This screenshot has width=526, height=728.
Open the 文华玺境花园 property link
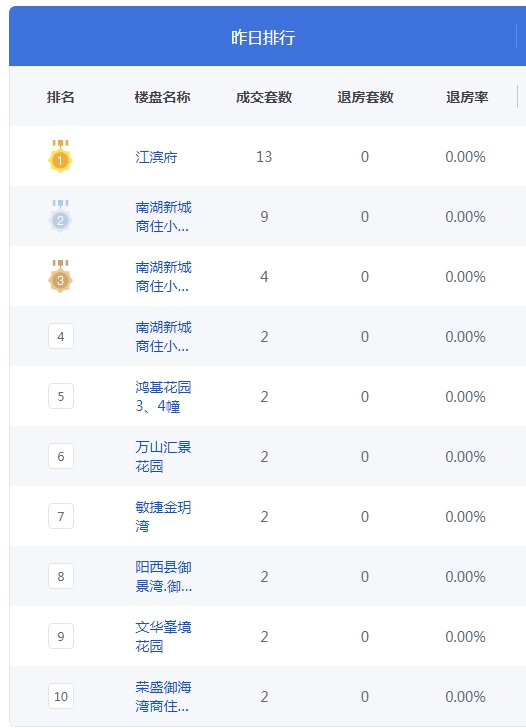(x=163, y=636)
